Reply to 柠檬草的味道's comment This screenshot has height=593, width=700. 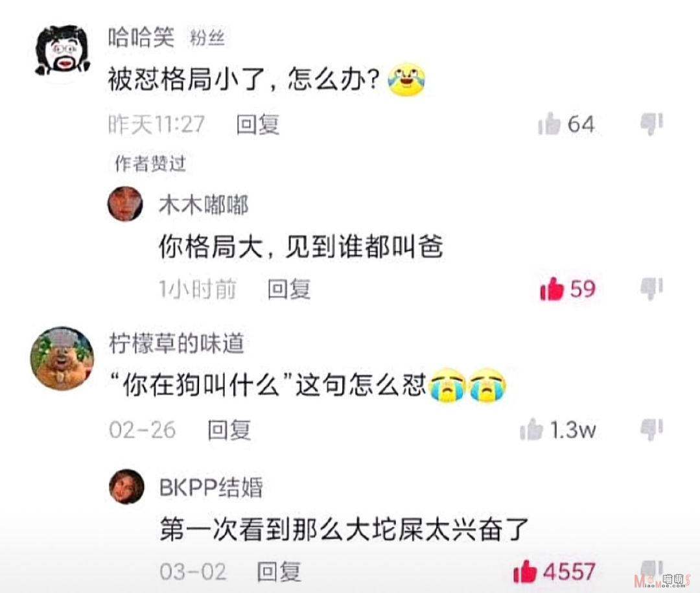[x=229, y=430]
